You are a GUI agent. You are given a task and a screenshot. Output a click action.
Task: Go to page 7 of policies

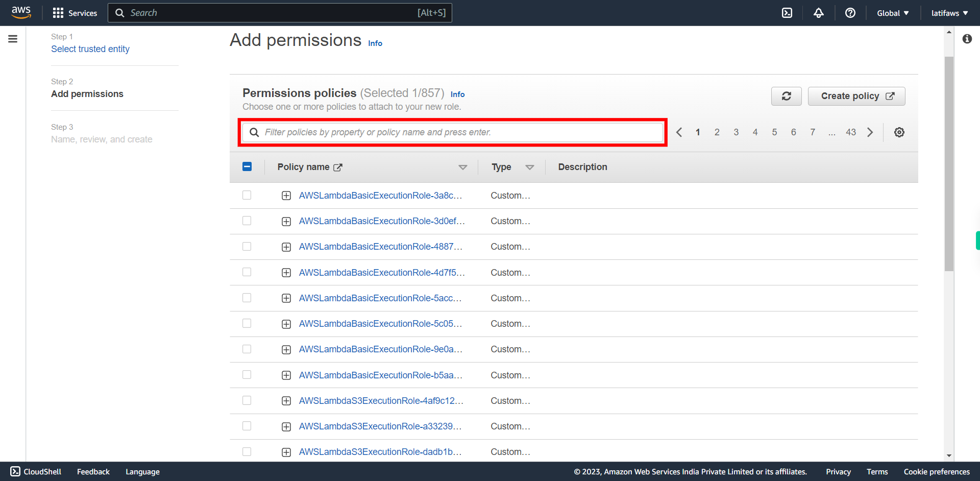point(813,132)
